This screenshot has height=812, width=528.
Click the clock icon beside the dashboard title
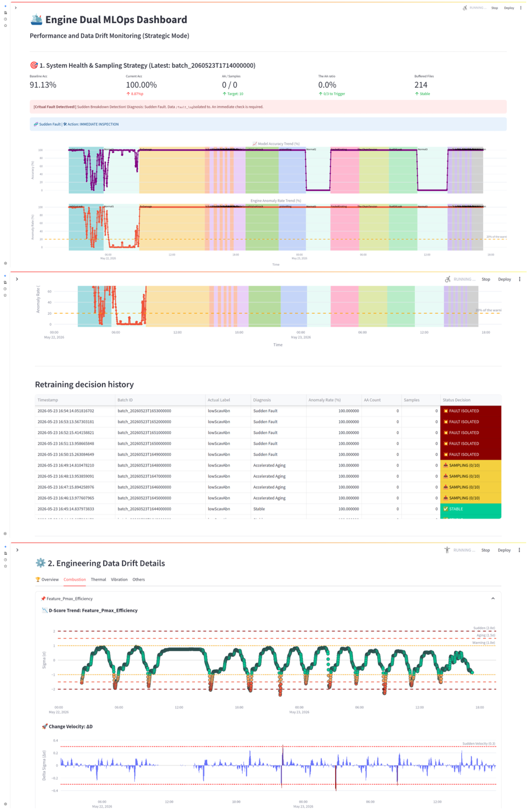click(5, 19)
